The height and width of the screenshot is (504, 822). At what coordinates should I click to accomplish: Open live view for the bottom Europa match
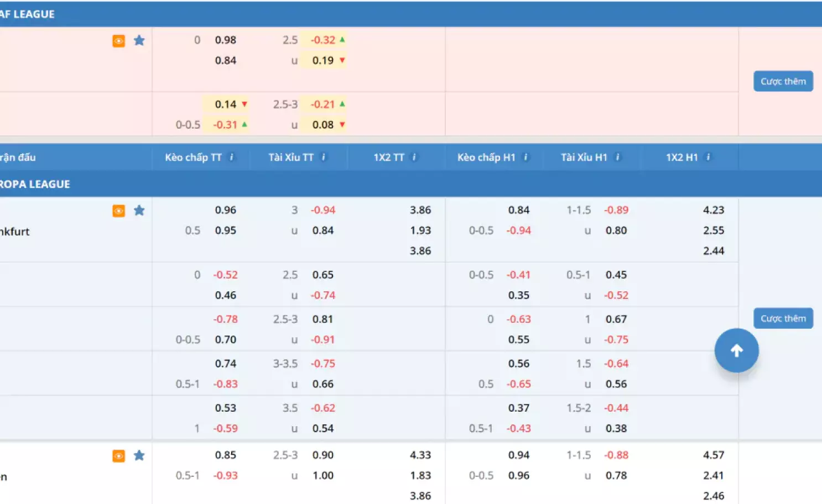click(x=118, y=455)
